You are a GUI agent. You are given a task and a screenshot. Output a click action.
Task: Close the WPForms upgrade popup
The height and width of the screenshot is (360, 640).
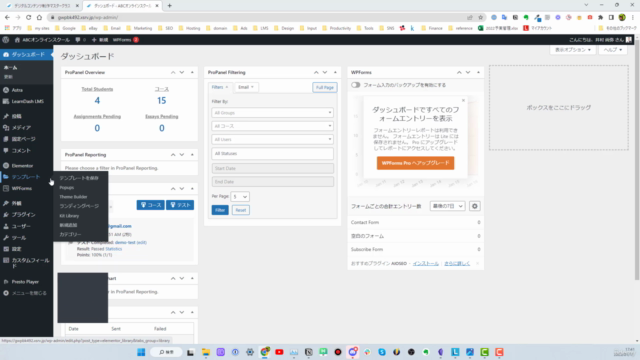coord(463,100)
